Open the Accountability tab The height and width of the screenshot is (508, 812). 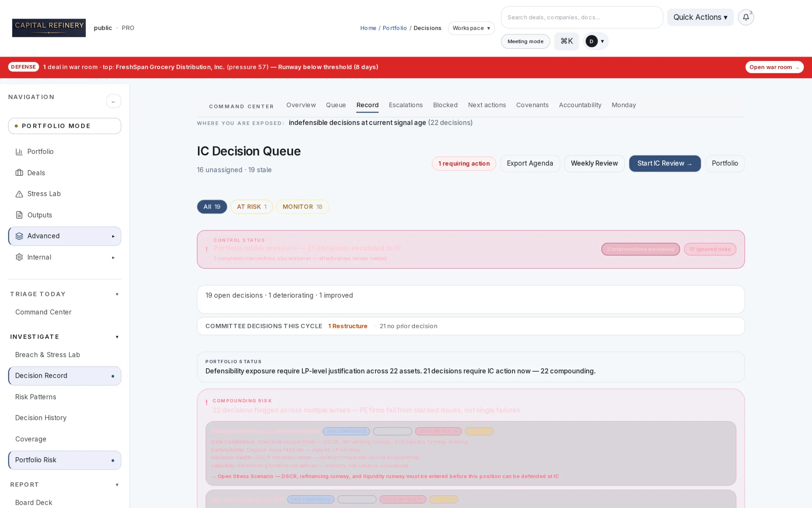[x=580, y=105]
